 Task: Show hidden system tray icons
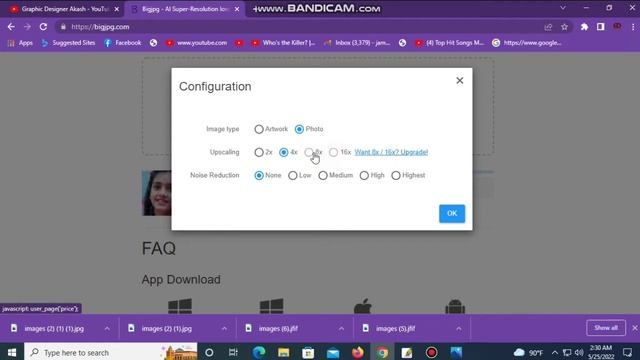(555, 352)
